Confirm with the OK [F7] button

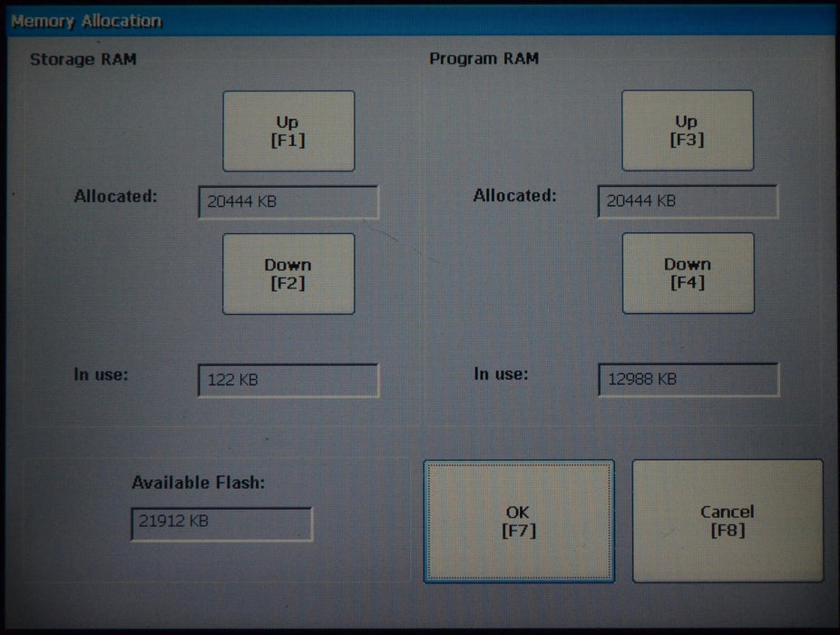click(x=519, y=522)
